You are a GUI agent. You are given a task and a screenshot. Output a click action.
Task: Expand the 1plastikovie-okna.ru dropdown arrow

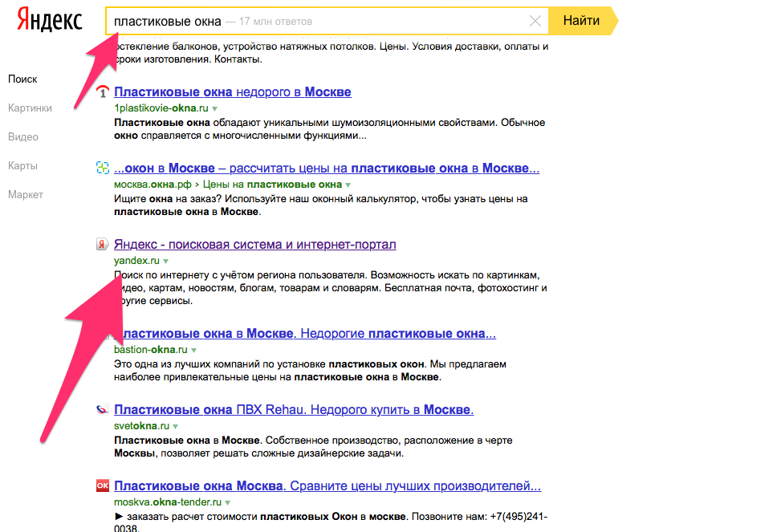[214, 108]
